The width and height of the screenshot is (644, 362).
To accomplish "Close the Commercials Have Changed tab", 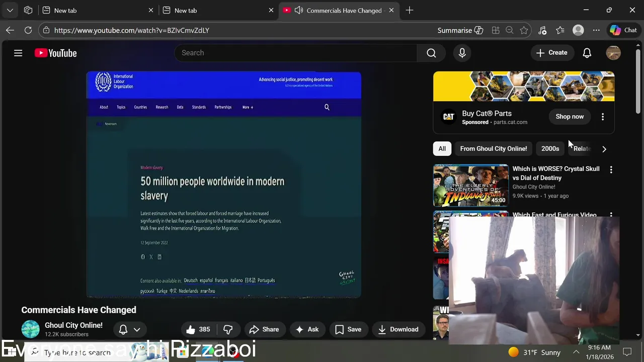I will tap(391, 10).
